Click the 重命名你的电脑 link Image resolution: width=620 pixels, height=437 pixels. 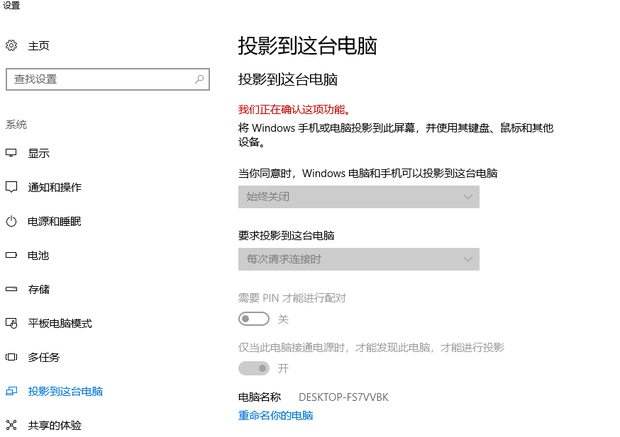point(276,416)
